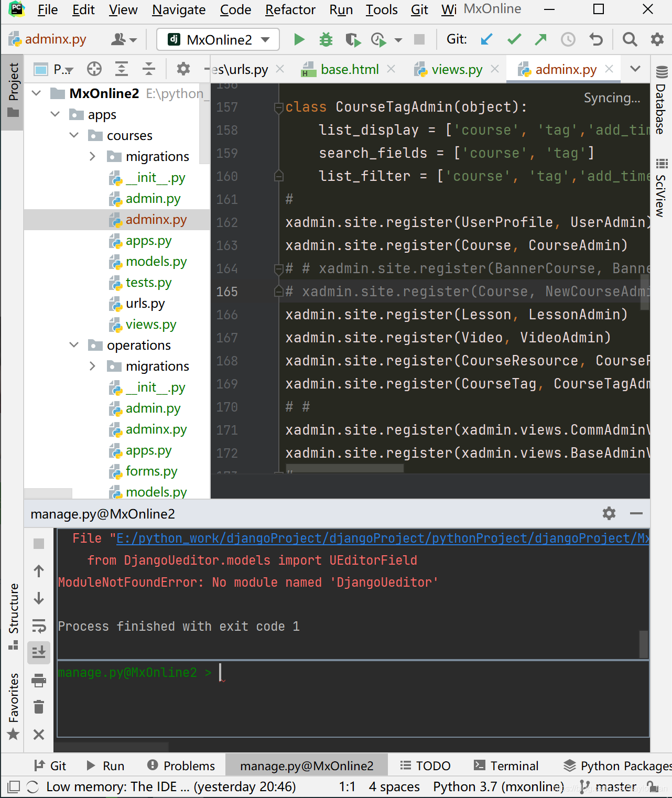Push commits with green up-right arrow

[540, 39]
